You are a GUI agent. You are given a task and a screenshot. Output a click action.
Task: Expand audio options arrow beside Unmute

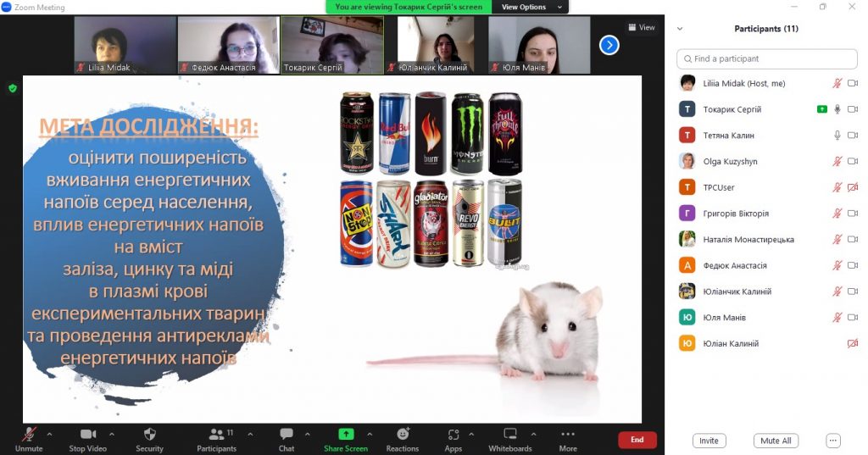point(49,434)
